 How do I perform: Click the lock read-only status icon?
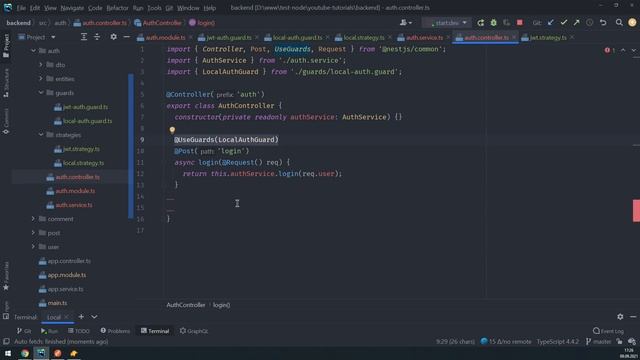click(619, 342)
